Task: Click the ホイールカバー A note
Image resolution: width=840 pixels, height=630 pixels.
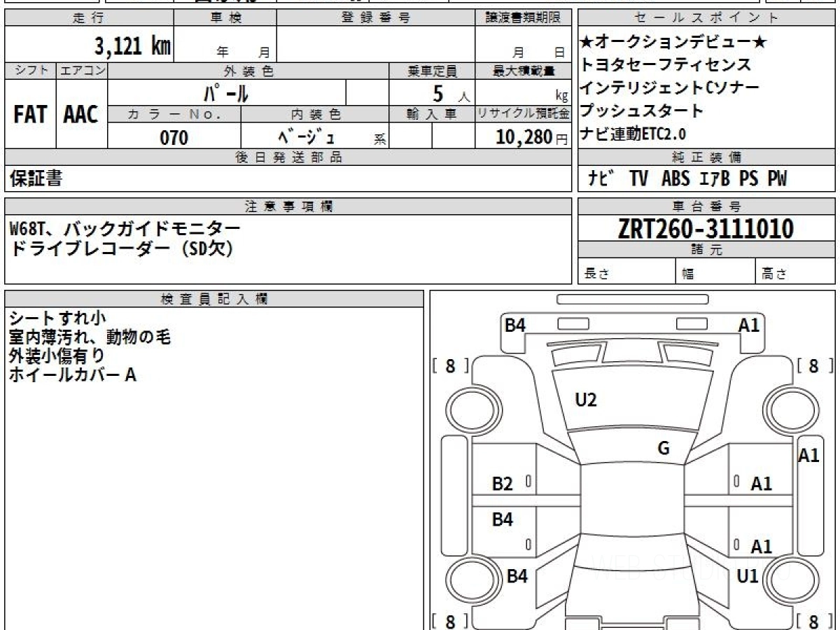Action: (73, 375)
